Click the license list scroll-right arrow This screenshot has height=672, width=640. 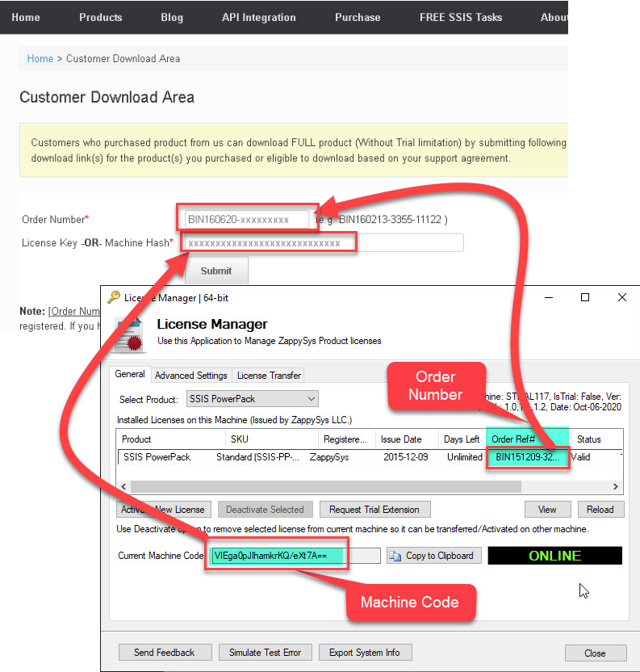616,486
